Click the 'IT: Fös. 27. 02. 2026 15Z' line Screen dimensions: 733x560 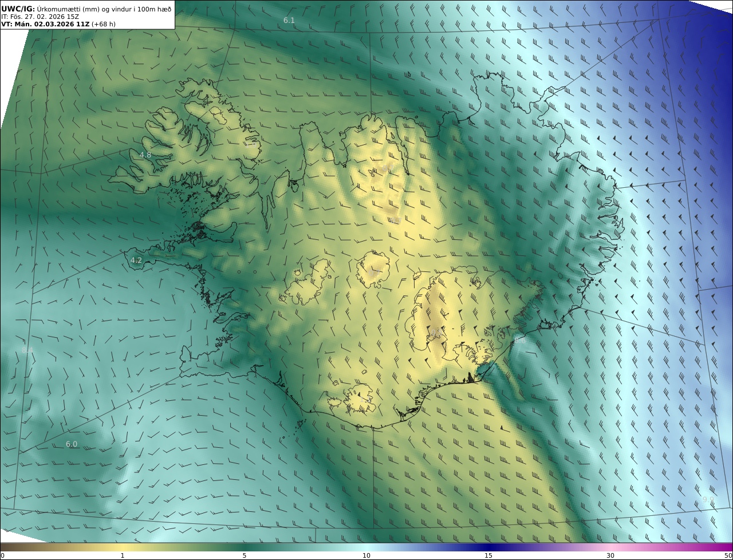pos(40,17)
